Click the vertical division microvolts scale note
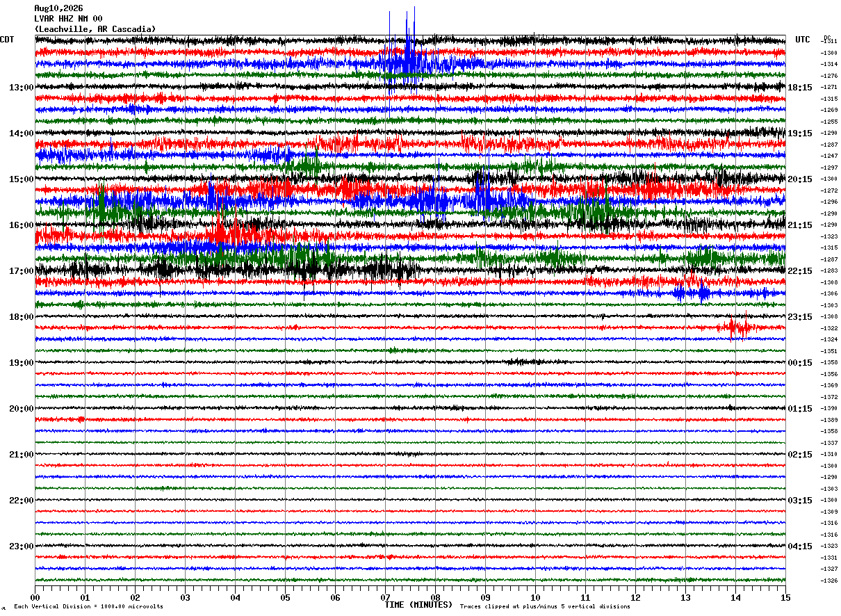The width and height of the screenshot is (841, 616). click(88, 606)
